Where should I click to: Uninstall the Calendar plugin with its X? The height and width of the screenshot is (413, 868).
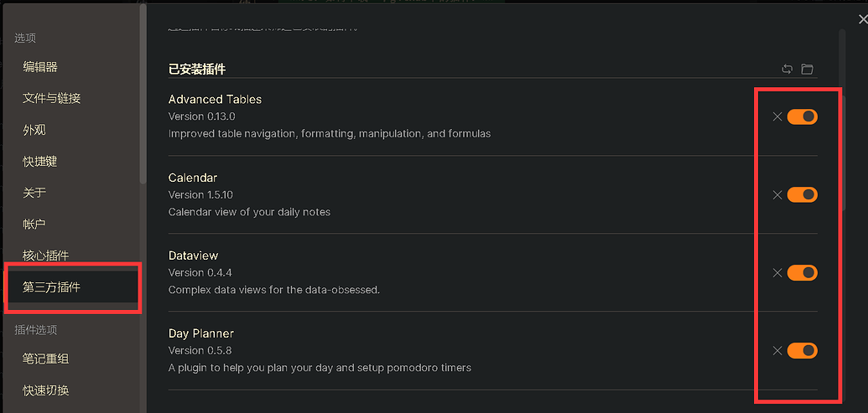click(777, 194)
